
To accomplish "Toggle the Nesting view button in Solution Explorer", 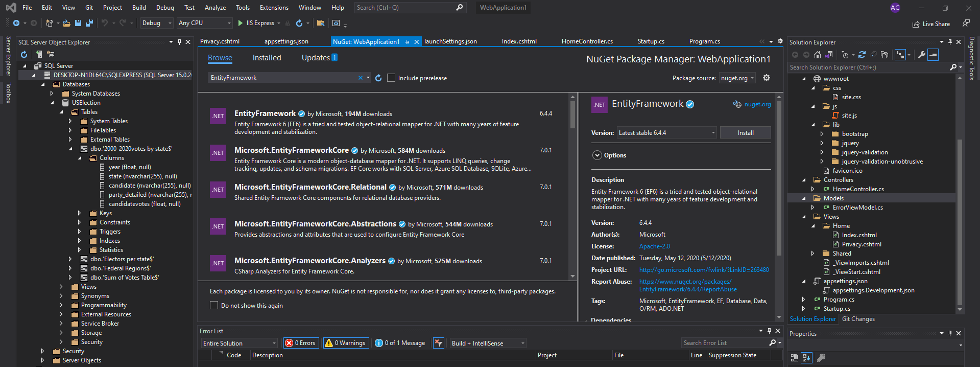I will [x=900, y=55].
